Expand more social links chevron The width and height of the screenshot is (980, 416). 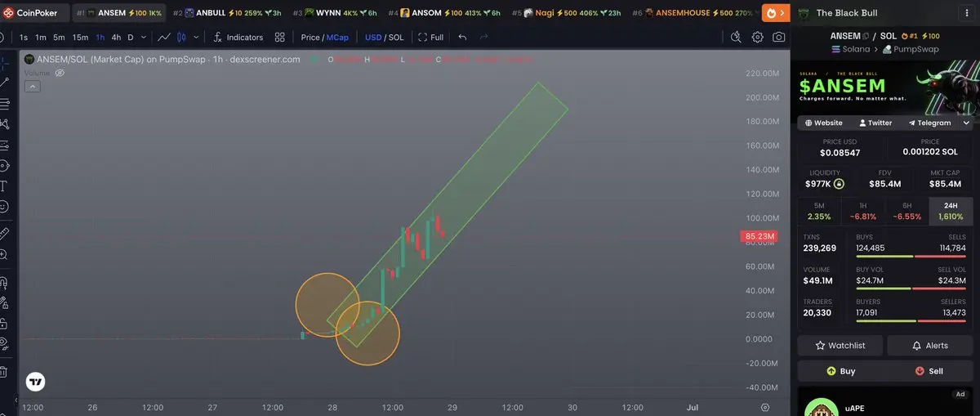(966, 123)
